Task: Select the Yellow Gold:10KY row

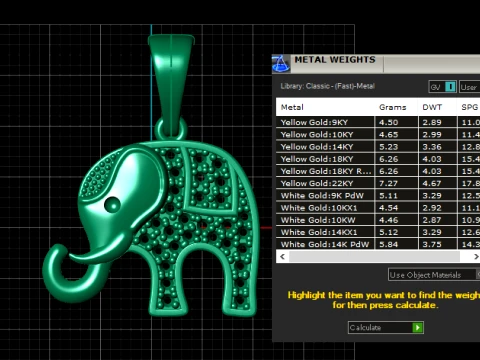Action: click(378, 134)
